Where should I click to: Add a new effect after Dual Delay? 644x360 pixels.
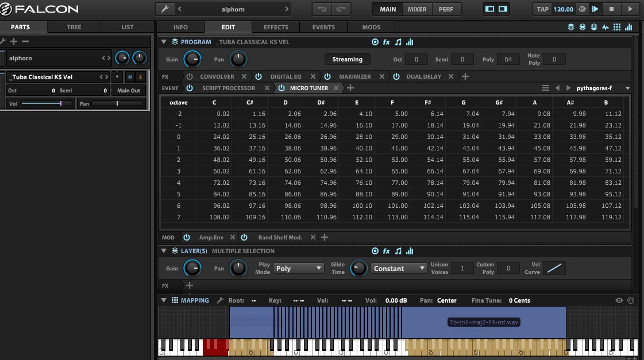[465, 76]
